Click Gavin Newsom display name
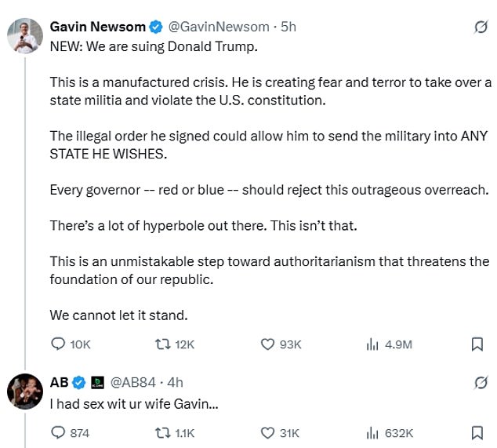Screen dimensions: 497x448 pyautogui.click(x=97, y=27)
